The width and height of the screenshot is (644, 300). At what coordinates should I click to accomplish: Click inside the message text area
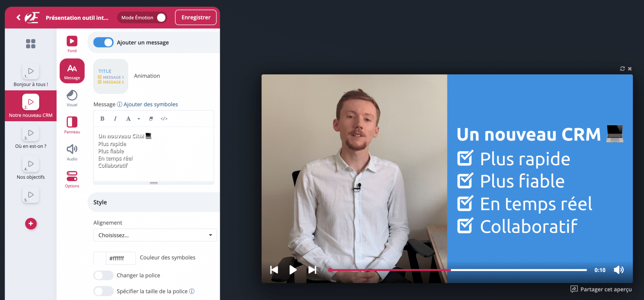[x=154, y=154]
